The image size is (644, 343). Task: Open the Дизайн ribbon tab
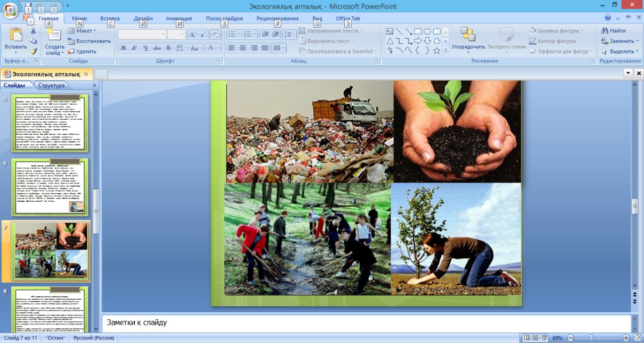[x=143, y=19]
